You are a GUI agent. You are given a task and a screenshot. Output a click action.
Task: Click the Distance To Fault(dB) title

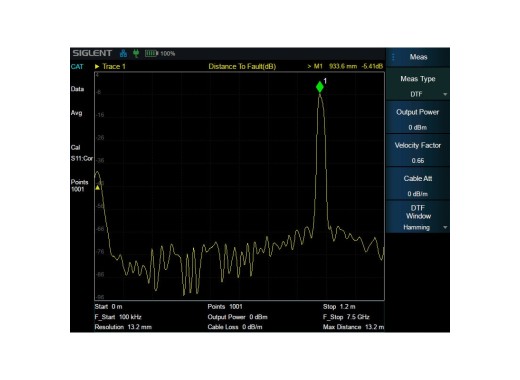[242, 66]
